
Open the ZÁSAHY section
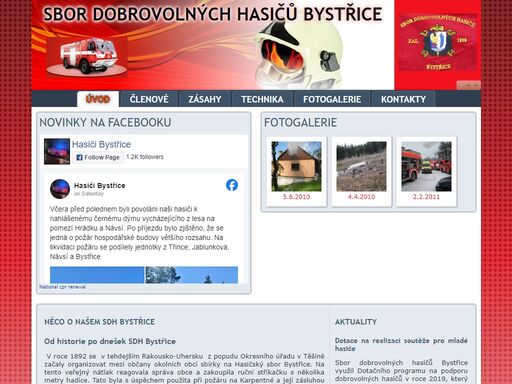(x=205, y=99)
